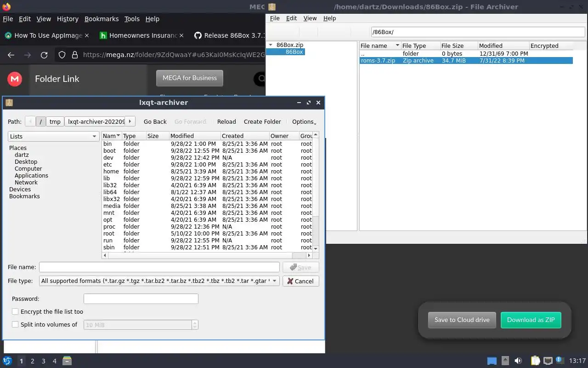Collapse the 86Box.zip tree node

(271, 45)
